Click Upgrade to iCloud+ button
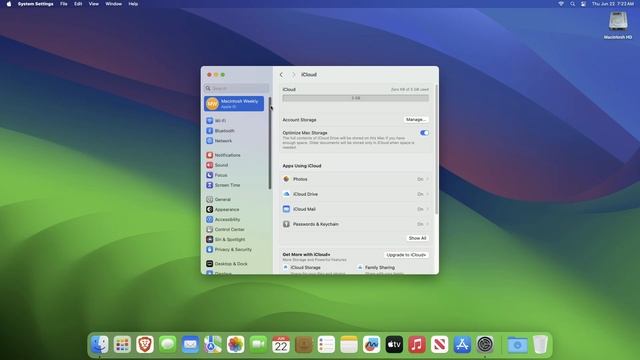 coord(406,255)
